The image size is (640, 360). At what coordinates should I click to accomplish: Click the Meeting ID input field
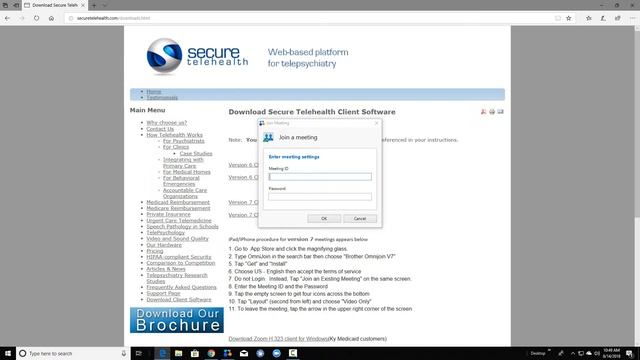click(320, 177)
